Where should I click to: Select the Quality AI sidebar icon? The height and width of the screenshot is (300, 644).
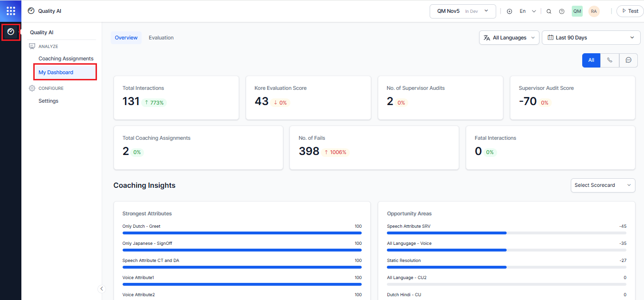point(10,32)
